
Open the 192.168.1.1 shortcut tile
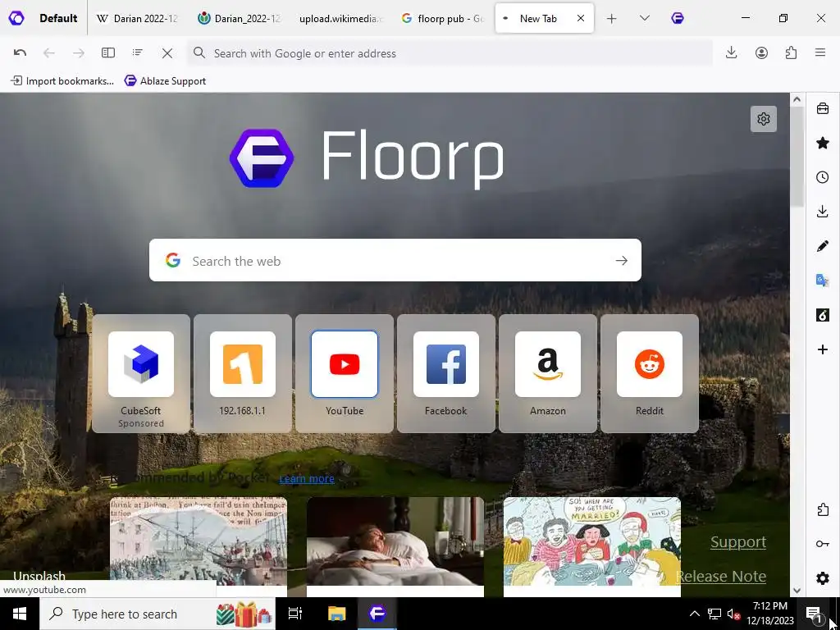[243, 373]
